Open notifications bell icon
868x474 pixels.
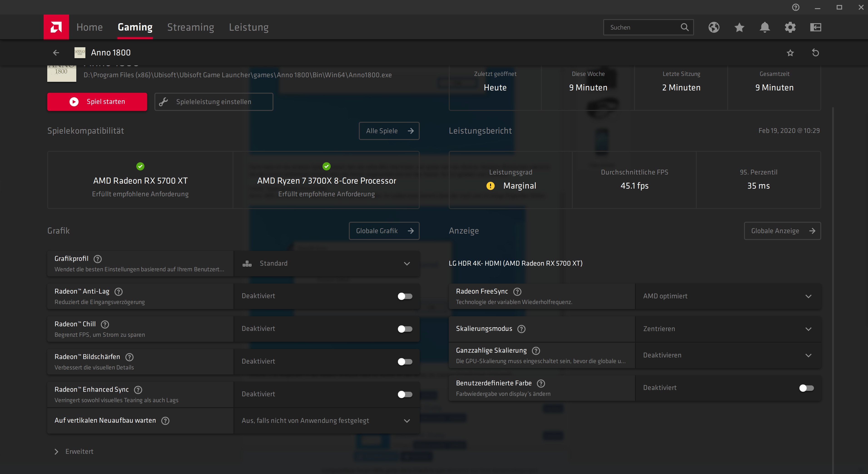(x=765, y=27)
